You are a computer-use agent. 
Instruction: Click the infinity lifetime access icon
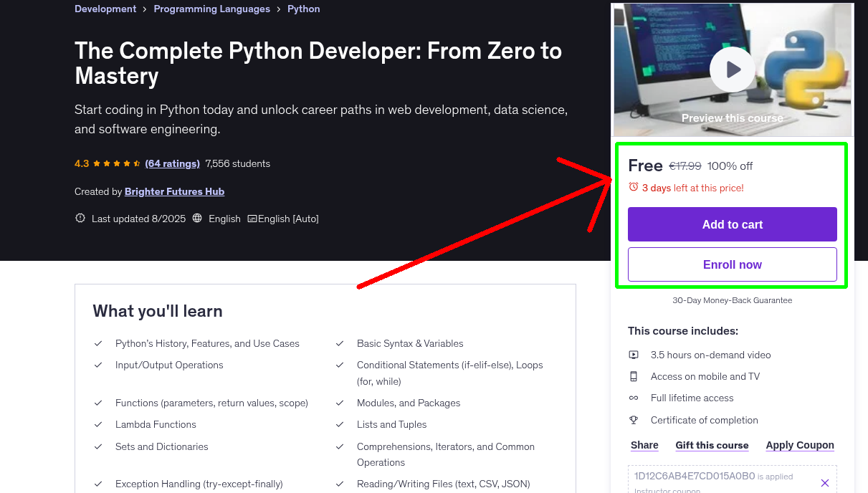pos(634,398)
